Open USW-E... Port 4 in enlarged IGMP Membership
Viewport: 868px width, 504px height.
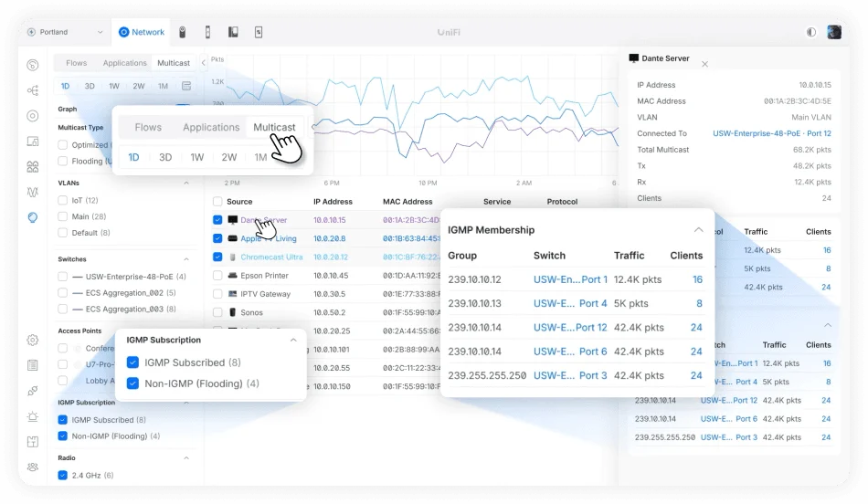(x=570, y=303)
